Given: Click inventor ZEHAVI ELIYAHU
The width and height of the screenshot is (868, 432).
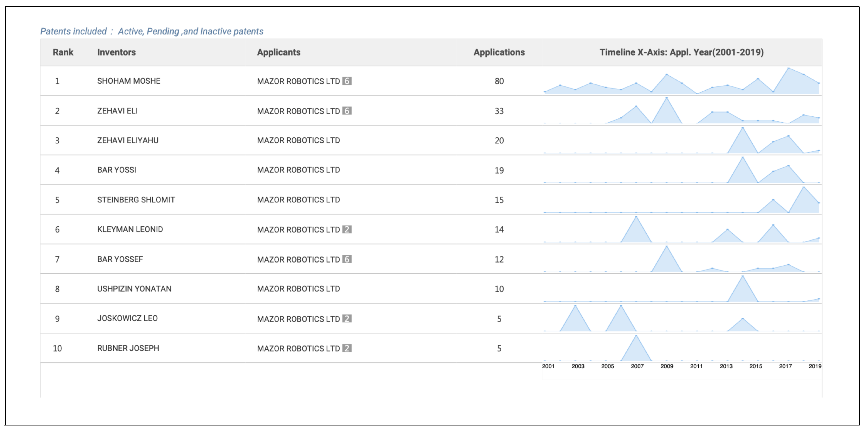Looking at the screenshot, I should tap(128, 140).
